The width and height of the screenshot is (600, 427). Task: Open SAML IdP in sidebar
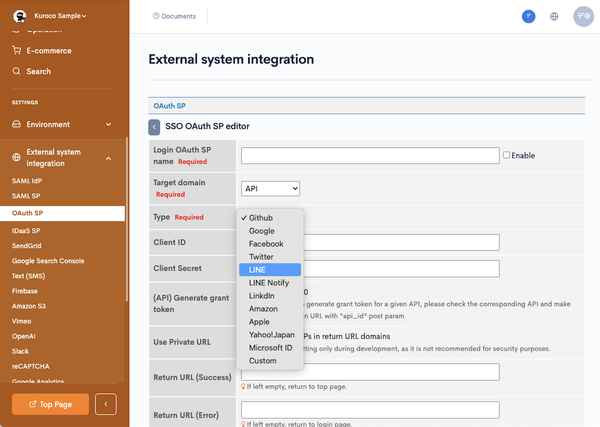[x=27, y=181]
